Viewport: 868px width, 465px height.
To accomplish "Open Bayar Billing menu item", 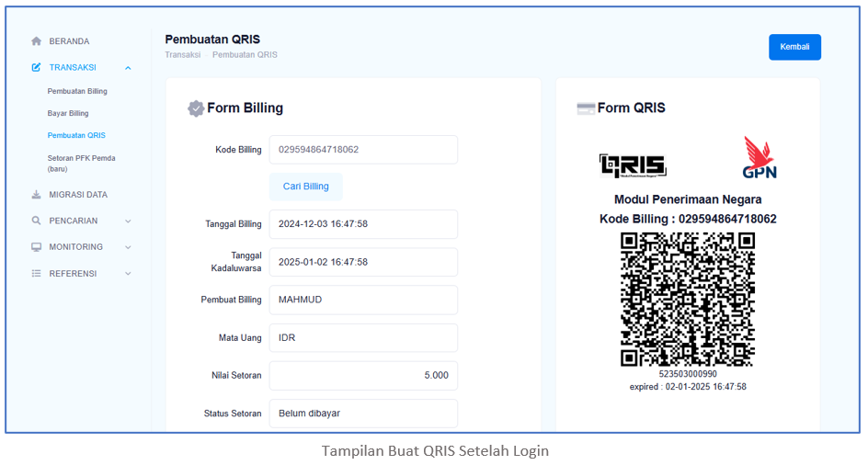I will 68,113.
